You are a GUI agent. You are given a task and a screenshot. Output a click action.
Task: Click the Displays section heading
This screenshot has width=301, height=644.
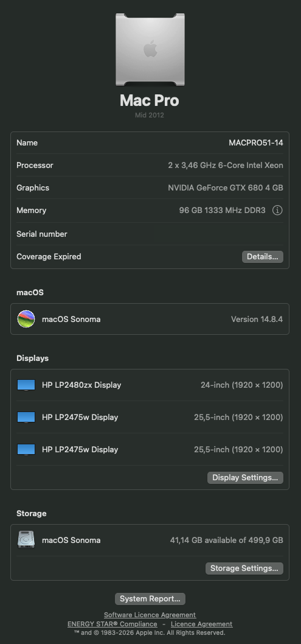click(x=32, y=358)
